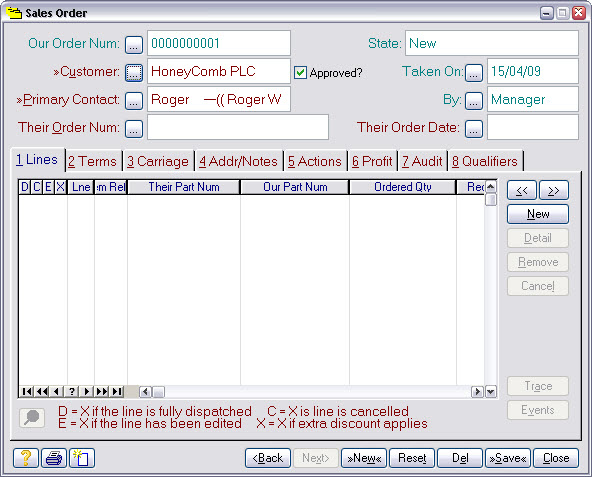Click the Lne column header

click(x=81, y=187)
